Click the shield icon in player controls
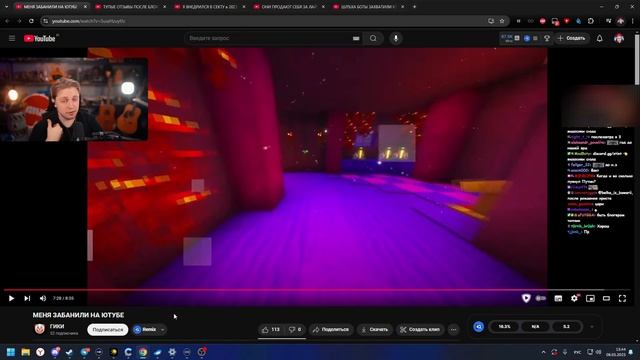Image resolution: width=640 pixels, height=360 pixels. click(x=526, y=298)
